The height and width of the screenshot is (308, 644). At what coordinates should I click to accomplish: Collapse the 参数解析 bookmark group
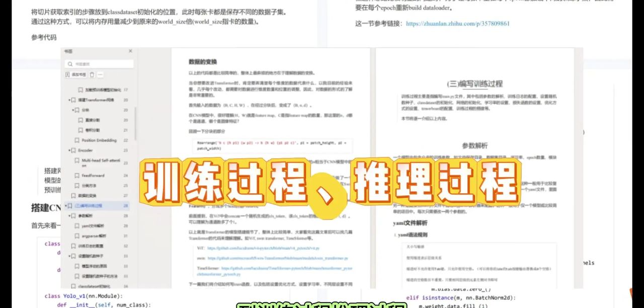pyautogui.click(x=68, y=215)
